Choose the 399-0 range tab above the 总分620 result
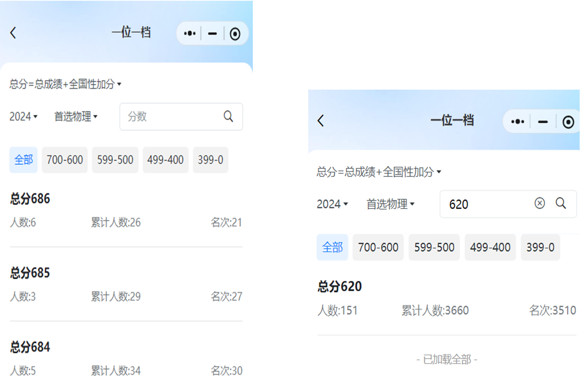The width and height of the screenshot is (583, 392). [x=540, y=247]
